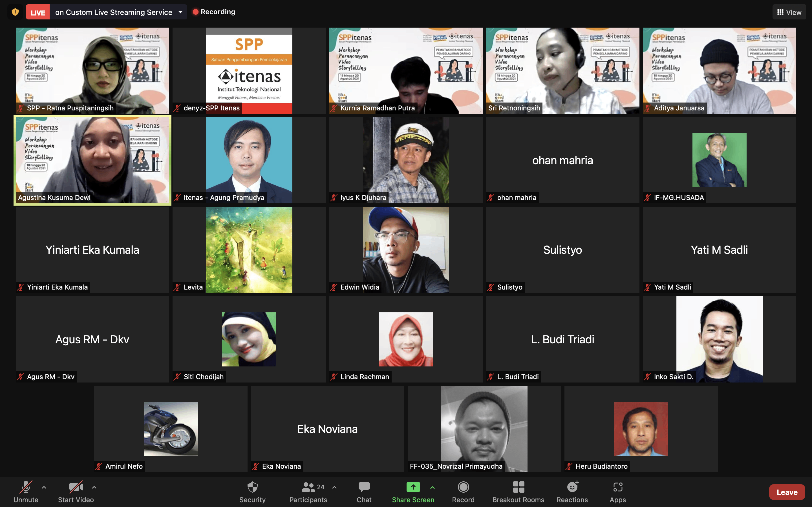Open the View layout menu
812x507 pixels.
[x=789, y=12]
